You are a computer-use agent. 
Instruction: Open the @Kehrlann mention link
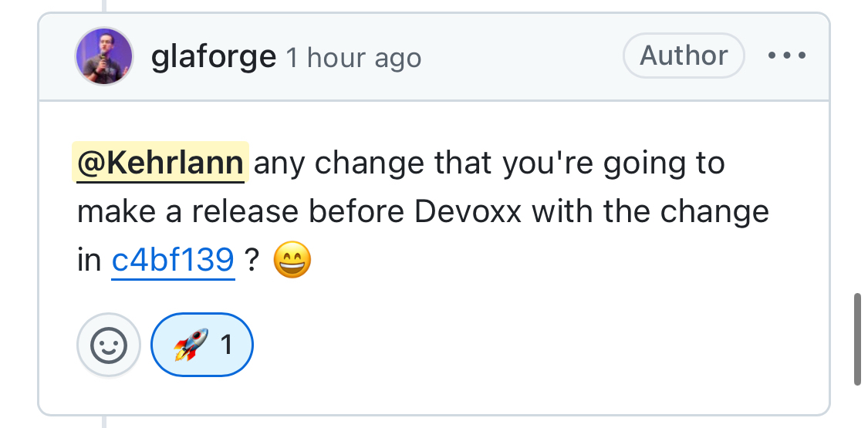tap(160, 163)
